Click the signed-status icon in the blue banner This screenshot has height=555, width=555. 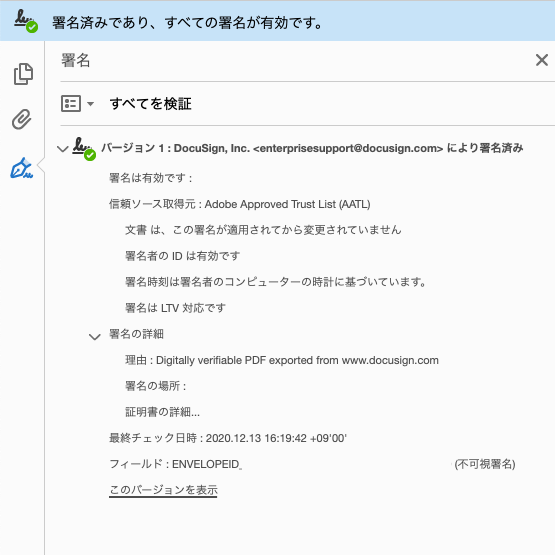26,21
